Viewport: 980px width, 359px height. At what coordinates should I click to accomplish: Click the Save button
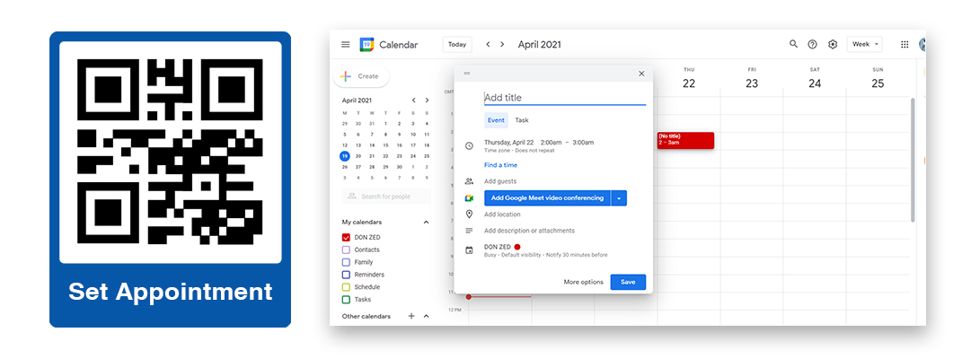(628, 282)
